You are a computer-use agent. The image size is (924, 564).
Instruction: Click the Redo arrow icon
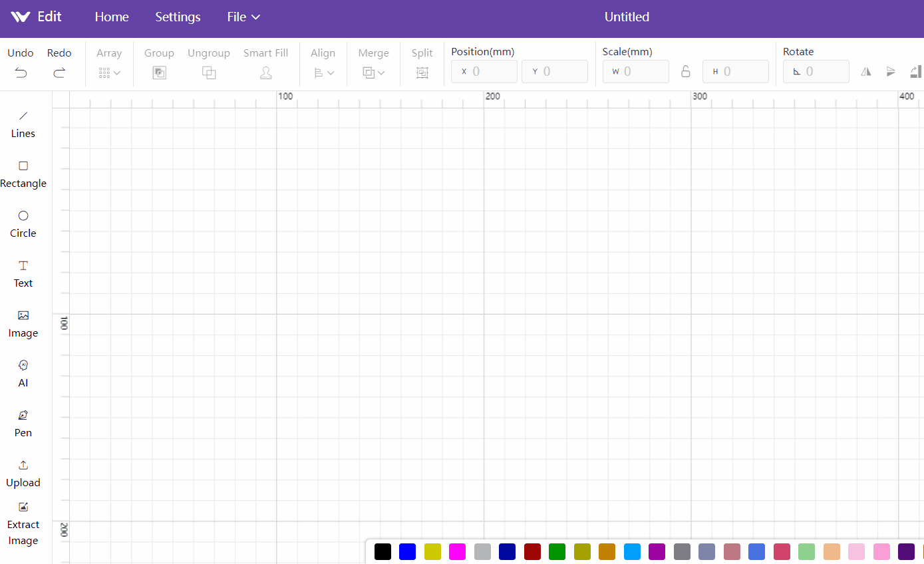point(59,73)
